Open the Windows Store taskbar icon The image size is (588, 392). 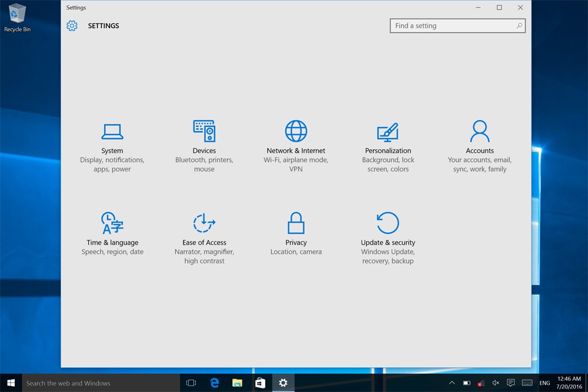click(x=260, y=383)
